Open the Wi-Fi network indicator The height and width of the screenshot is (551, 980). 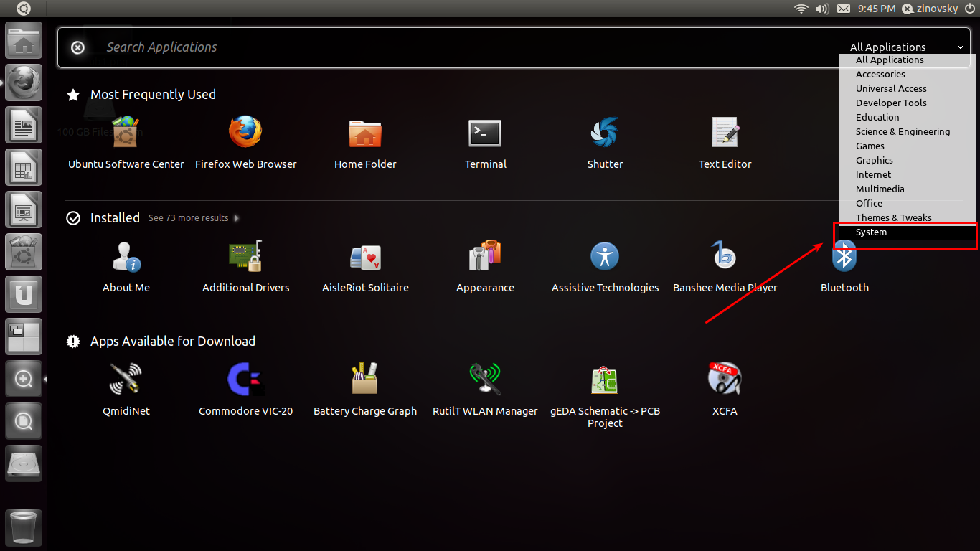(801, 9)
